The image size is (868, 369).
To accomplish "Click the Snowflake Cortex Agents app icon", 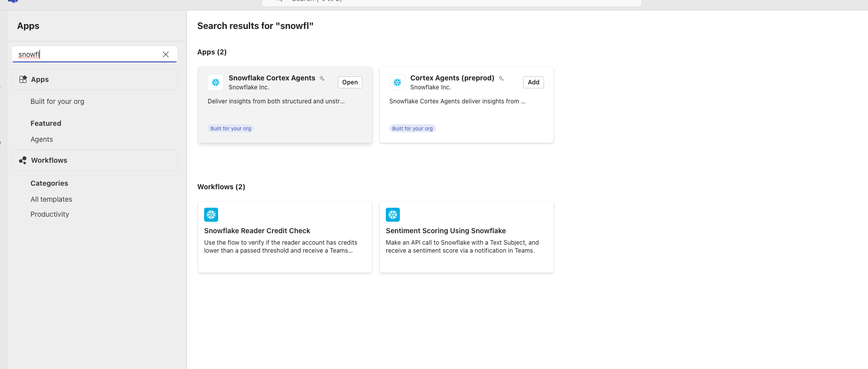I will [216, 82].
